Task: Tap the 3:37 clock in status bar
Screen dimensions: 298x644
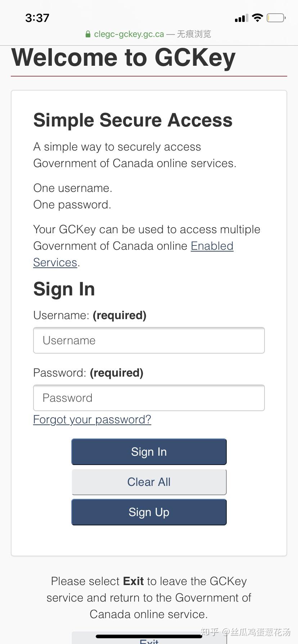Action: pyautogui.click(x=37, y=18)
